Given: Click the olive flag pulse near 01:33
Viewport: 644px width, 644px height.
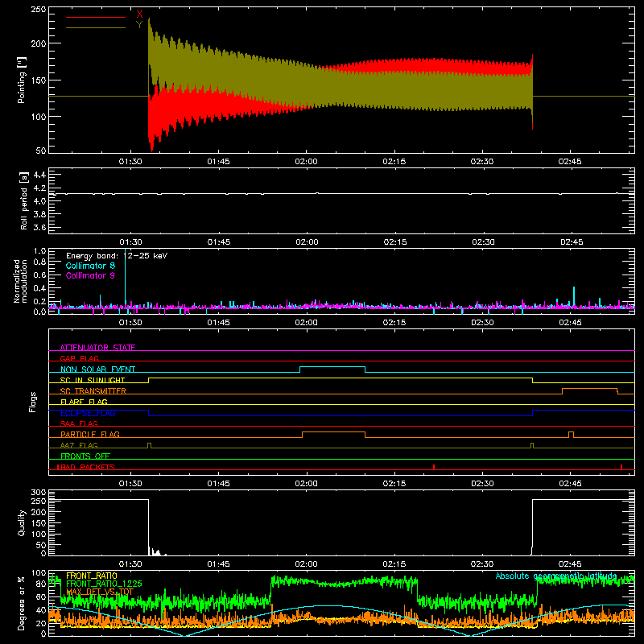Looking at the screenshot, I should pos(149,445).
